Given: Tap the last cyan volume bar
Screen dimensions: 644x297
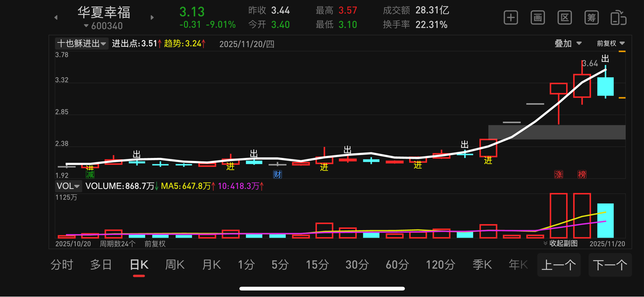Looking at the screenshot, I should point(605,221).
